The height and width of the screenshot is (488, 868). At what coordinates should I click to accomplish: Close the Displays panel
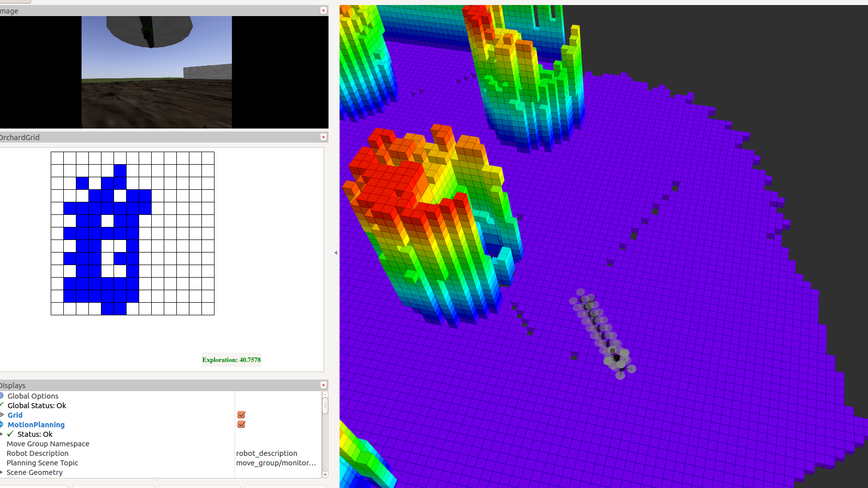click(323, 385)
